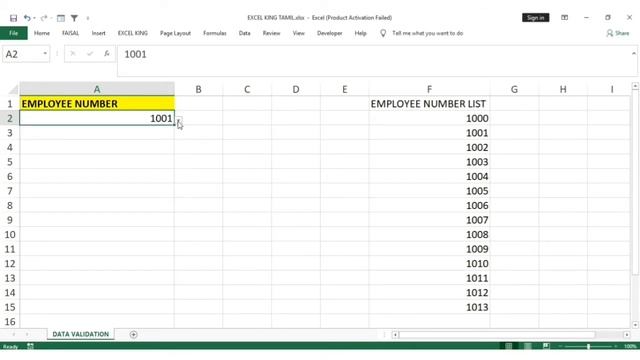Open the Help tab
This screenshot has height=360, width=640.
coord(360,33)
